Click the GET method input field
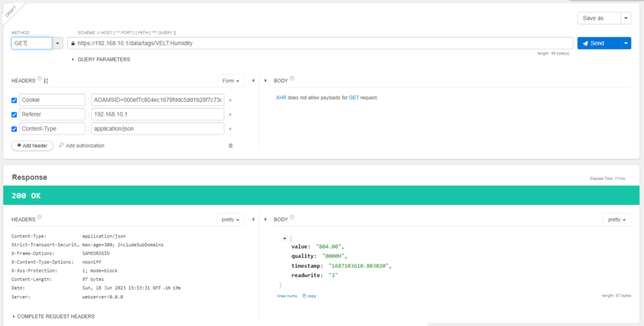This screenshot has width=644, height=326. (31, 43)
